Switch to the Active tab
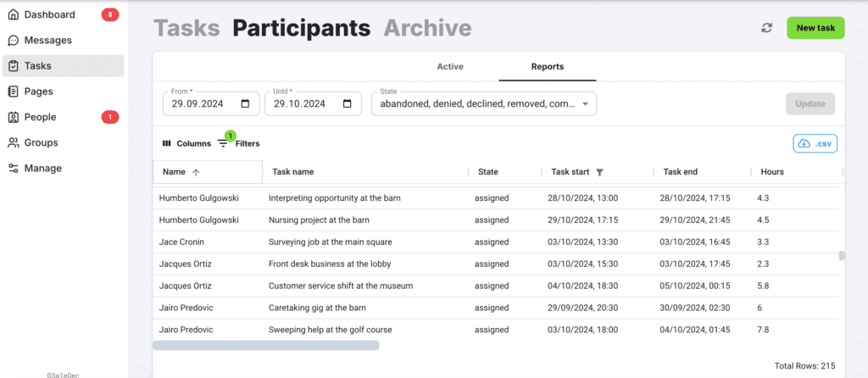This screenshot has height=378, width=868. tap(449, 66)
